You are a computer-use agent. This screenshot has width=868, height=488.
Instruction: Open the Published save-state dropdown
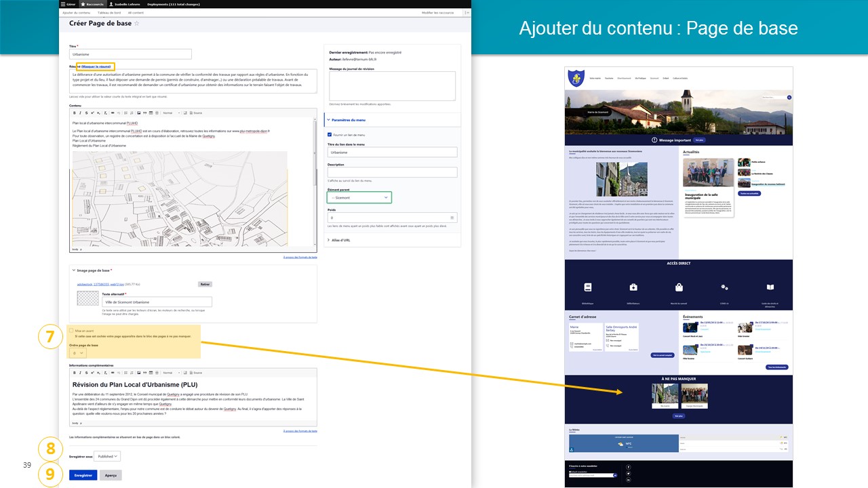(107, 457)
